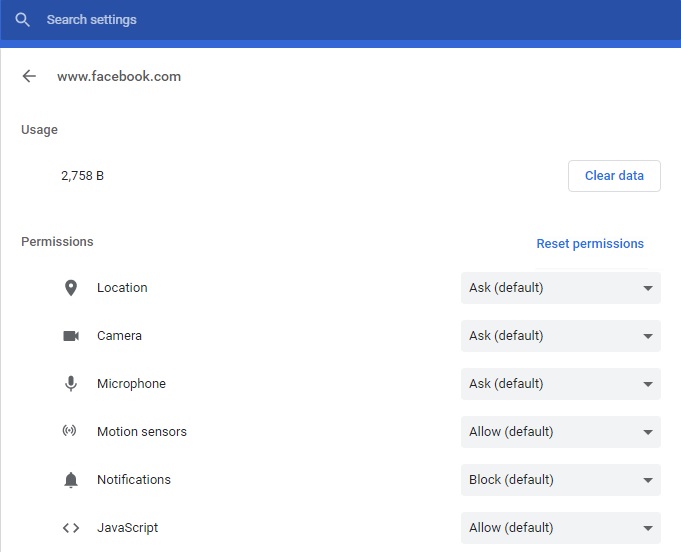The image size is (681, 552).
Task: Open the JavaScript Allow dropdown
Action: click(x=561, y=528)
